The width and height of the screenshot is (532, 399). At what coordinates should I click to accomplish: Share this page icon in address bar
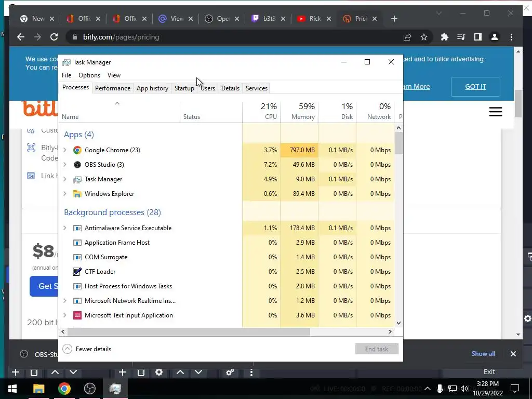(x=407, y=37)
